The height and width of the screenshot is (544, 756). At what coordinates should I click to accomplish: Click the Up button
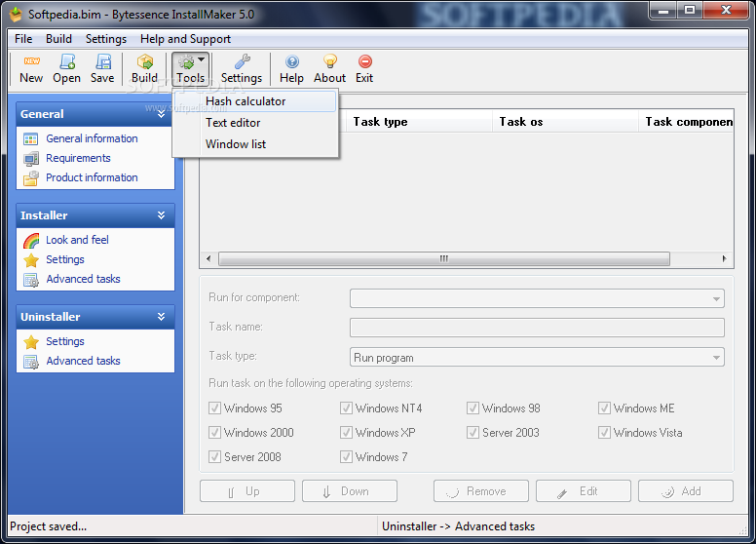coord(247,491)
